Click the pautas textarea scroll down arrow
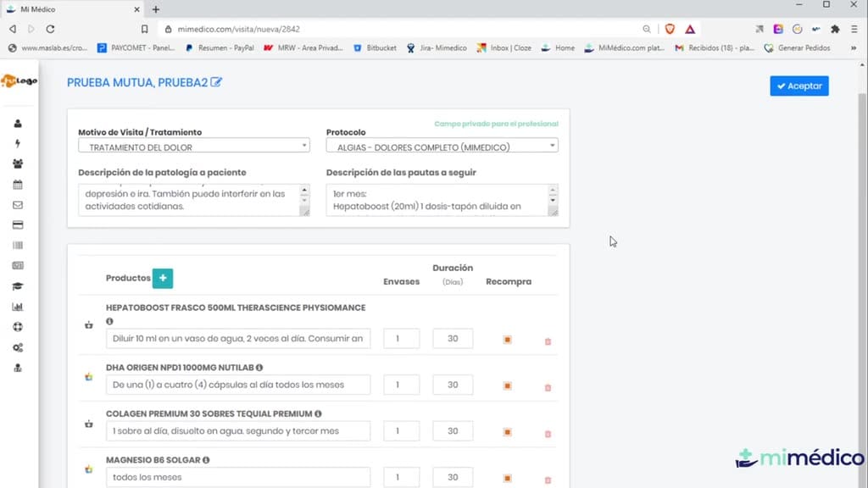 [x=553, y=200]
